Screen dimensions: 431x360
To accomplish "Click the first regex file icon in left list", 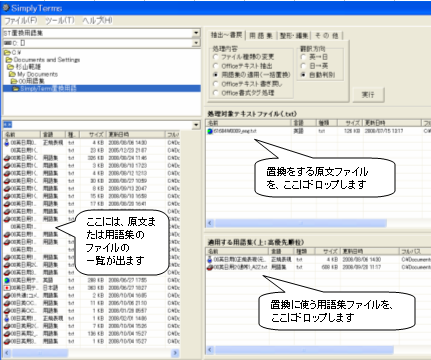I will pos(7,143).
